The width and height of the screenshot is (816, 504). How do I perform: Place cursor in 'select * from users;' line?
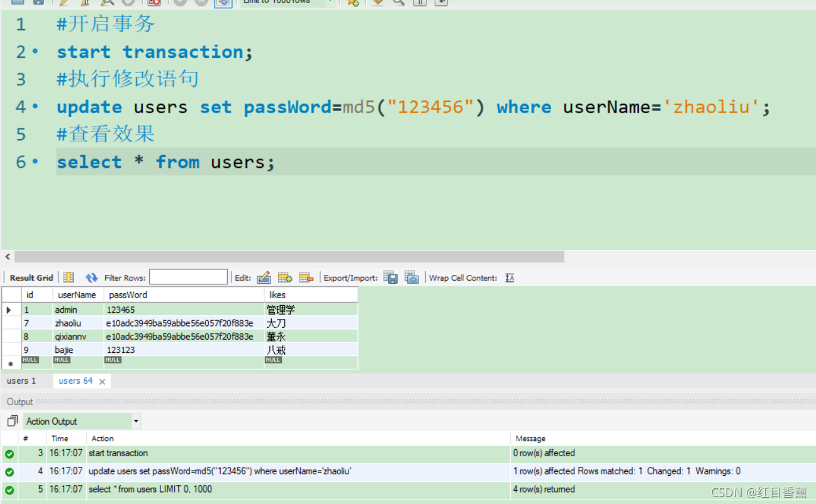166,162
